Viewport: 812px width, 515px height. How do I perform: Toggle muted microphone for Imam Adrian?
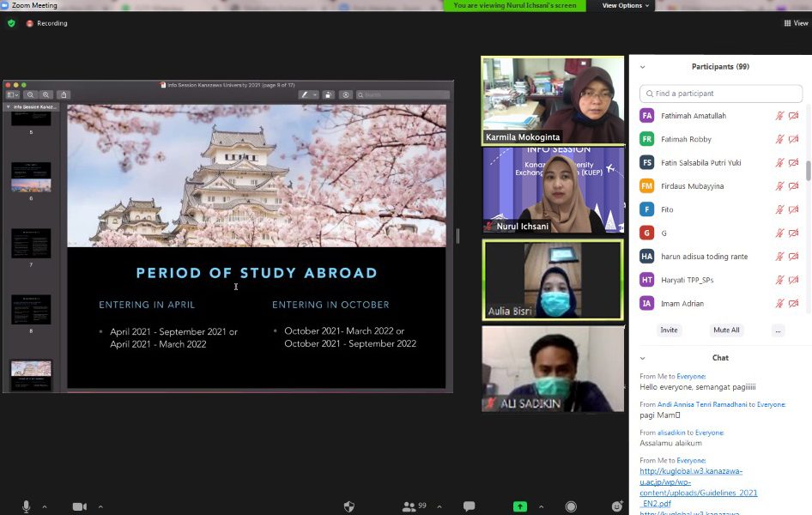click(779, 303)
